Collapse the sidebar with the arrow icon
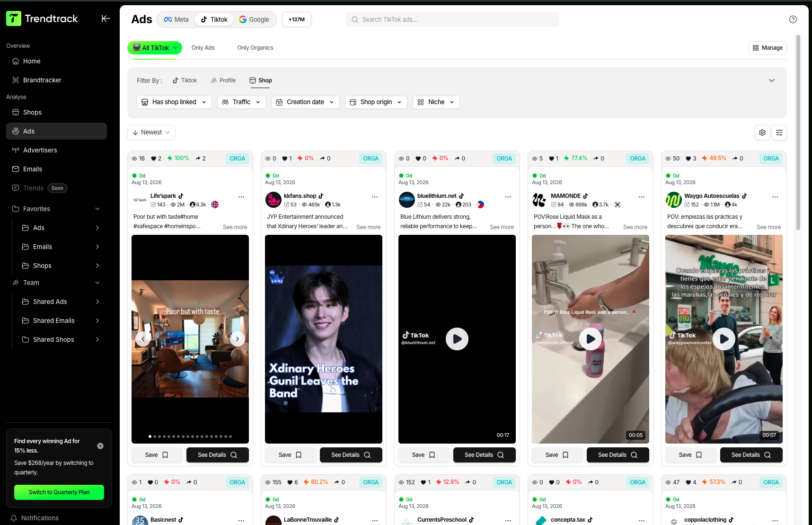The image size is (812, 525). point(106,18)
